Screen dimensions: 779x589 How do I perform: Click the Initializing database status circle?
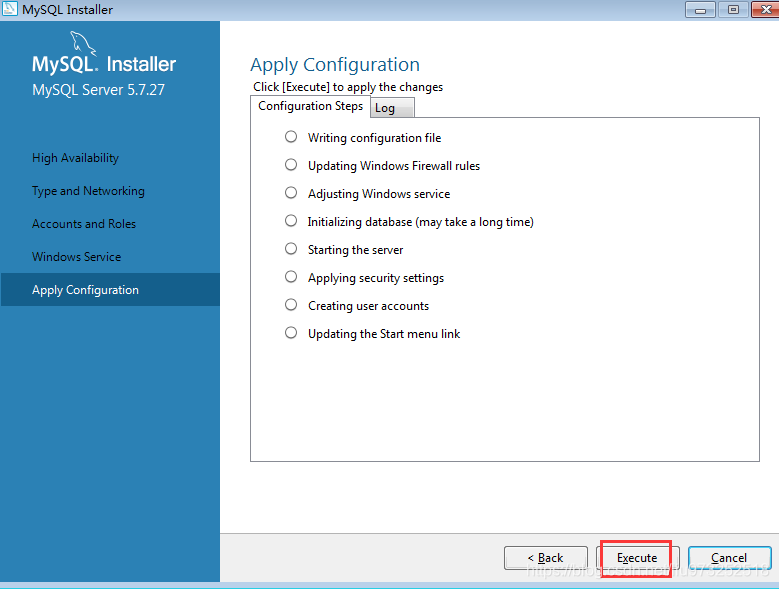(x=291, y=221)
